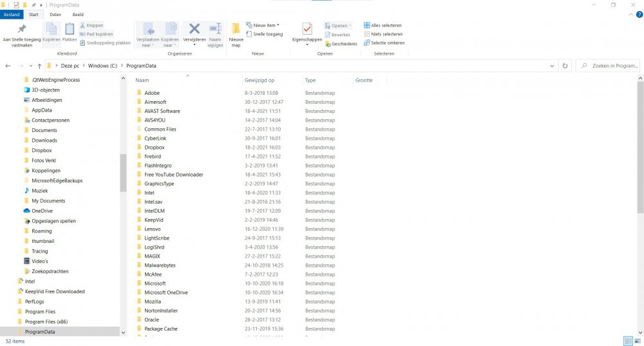Go up one folder with up arrow

[39, 66]
